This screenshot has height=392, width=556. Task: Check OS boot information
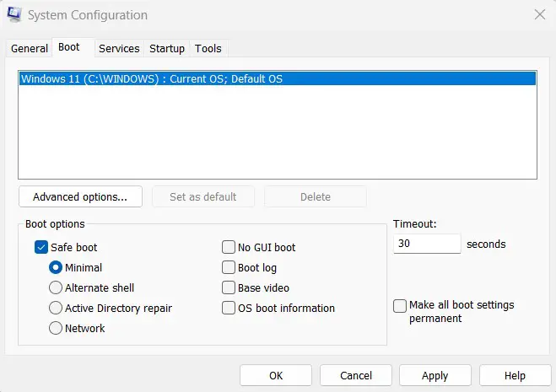(229, 309)
